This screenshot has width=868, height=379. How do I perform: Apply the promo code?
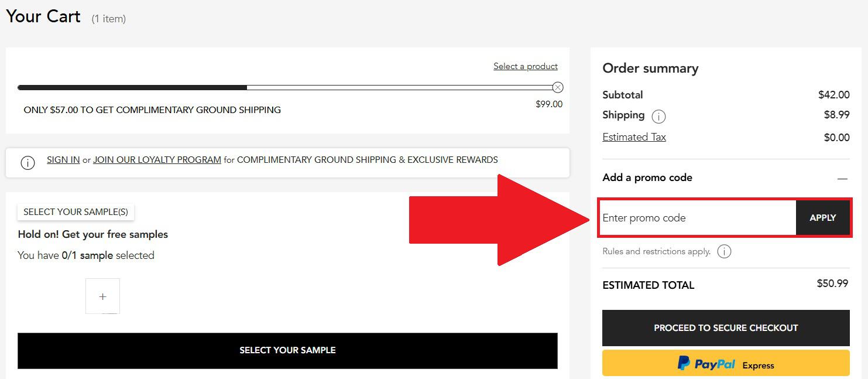[x=822, y=218]
